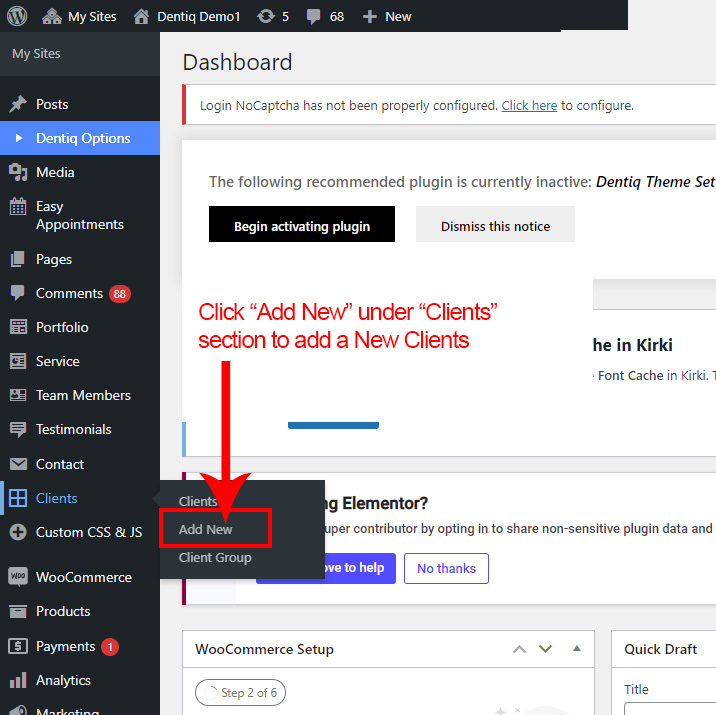
Task: Select Add New in Clients submenu
Action: tap(205, 529)
